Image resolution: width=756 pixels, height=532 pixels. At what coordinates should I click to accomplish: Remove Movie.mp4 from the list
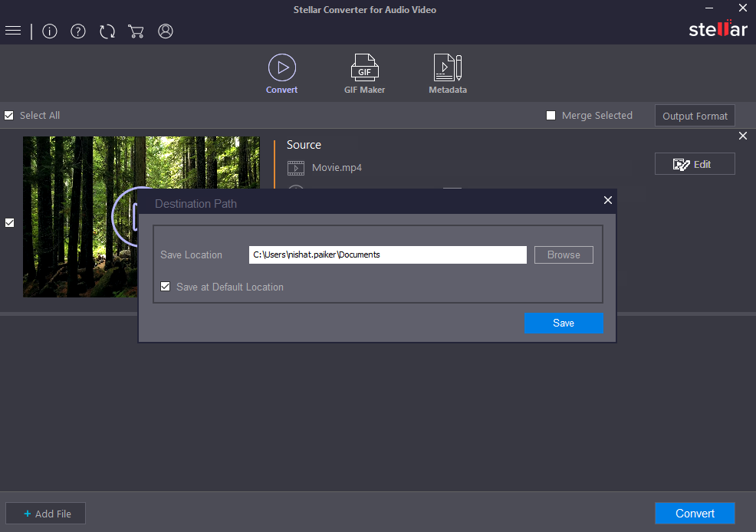coord(743,136)
